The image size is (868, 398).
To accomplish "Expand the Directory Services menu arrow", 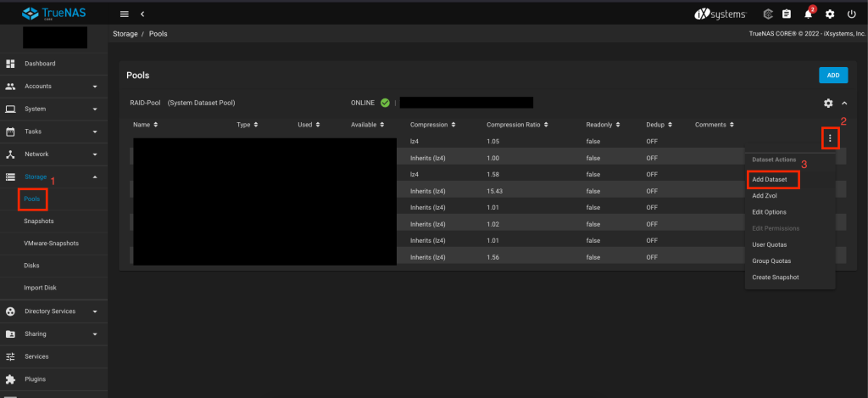I will pyautogui.click(x=95, y=311).
